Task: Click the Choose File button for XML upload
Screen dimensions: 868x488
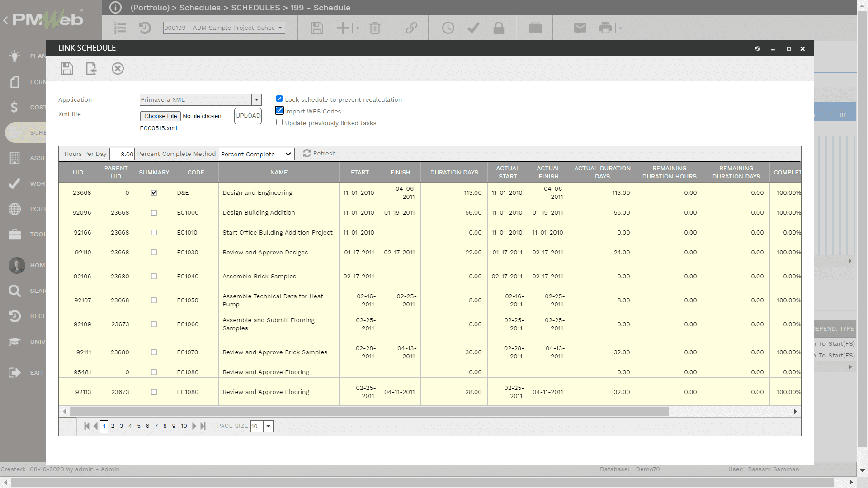Action: (159, 116)
